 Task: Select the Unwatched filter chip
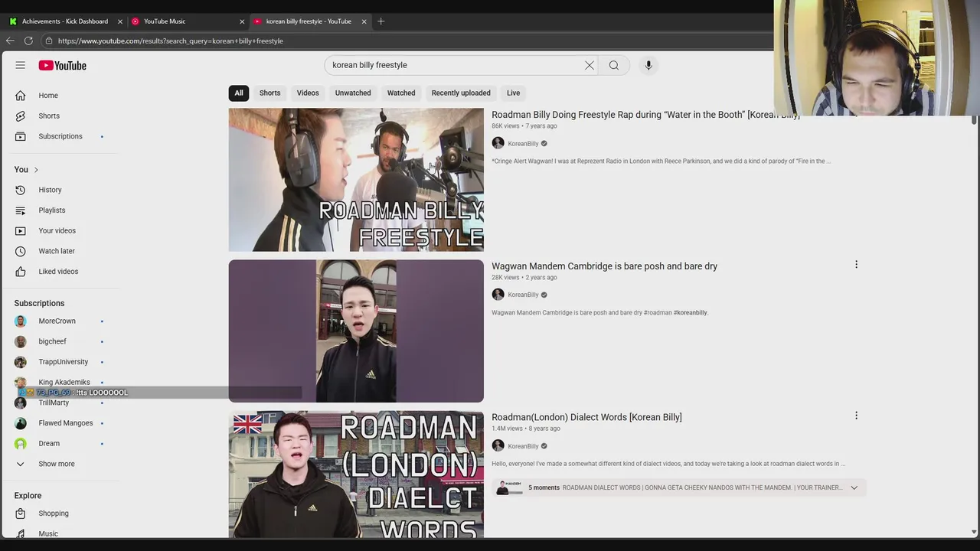(353, 93)
